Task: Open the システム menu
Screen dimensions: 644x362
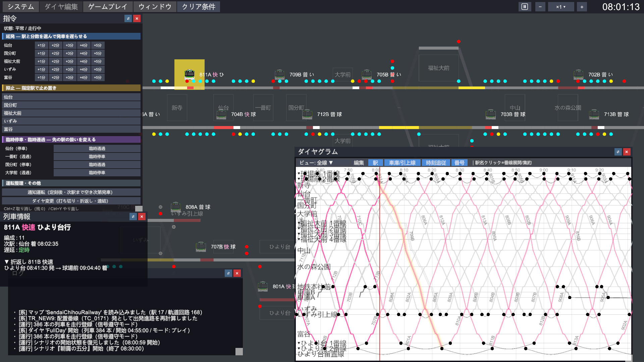Action: click(20, 7)
